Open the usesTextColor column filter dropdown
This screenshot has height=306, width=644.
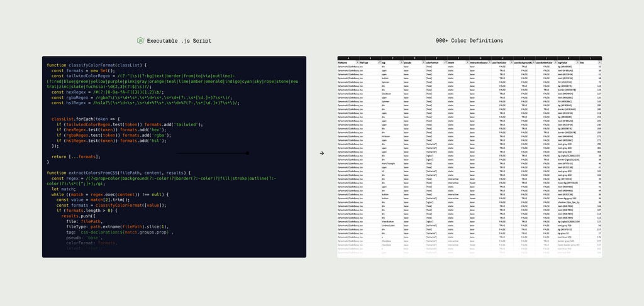512,62
